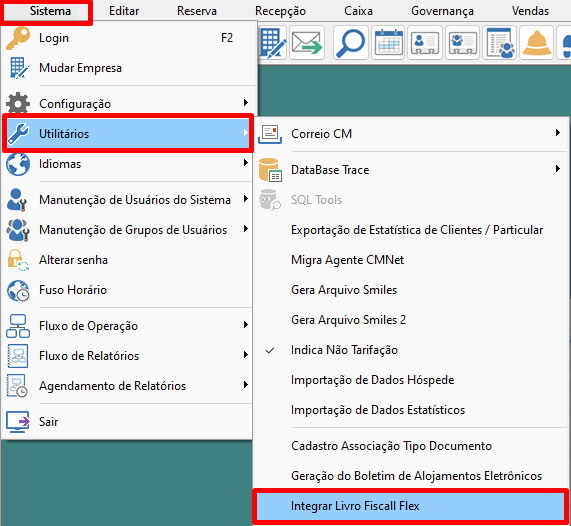Image resolution: width=571 pixels, height=526 pixels.
Task: Open the Caixa menu
Action: (x=358, y=11)
